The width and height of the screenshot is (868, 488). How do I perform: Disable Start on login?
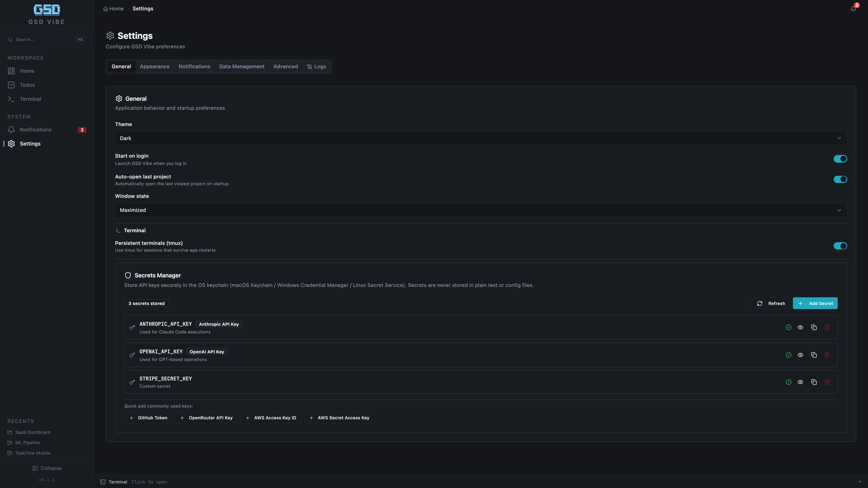pyautogui.click(x=840, y=159)
